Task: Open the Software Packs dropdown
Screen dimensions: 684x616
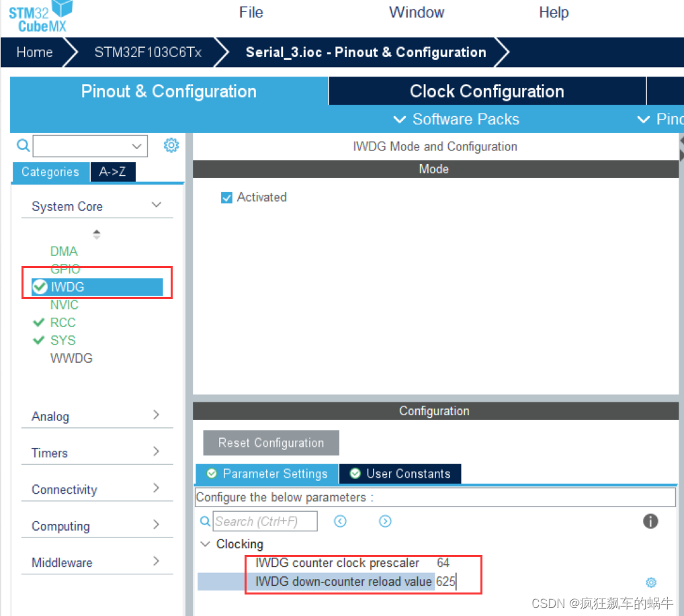Action: click(x=456, y=119)
